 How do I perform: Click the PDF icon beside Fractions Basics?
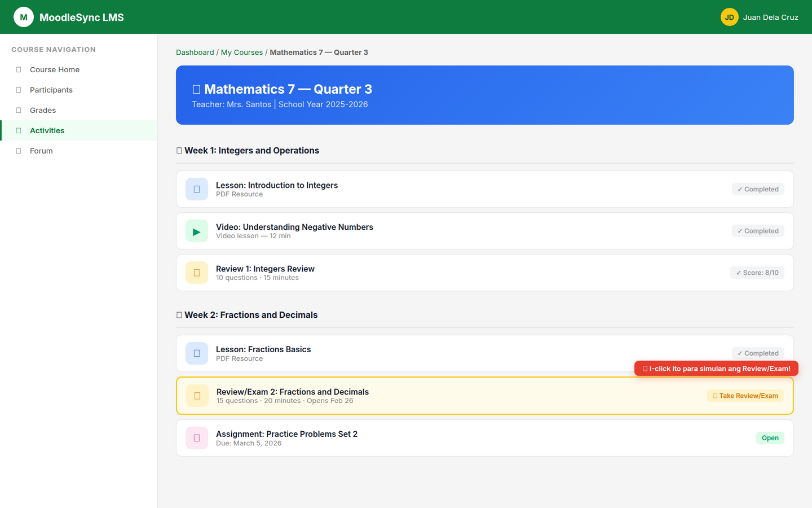click(x=196, y=353)
